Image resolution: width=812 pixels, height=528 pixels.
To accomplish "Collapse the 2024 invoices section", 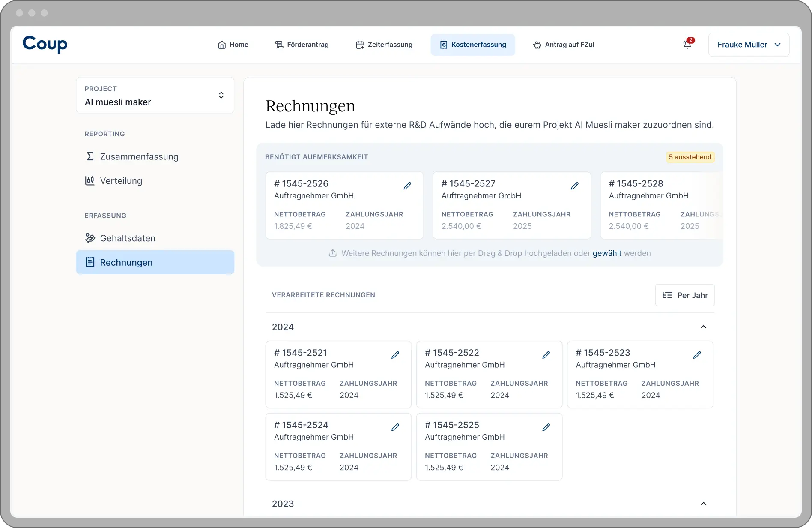I will (x=704, y=327).
